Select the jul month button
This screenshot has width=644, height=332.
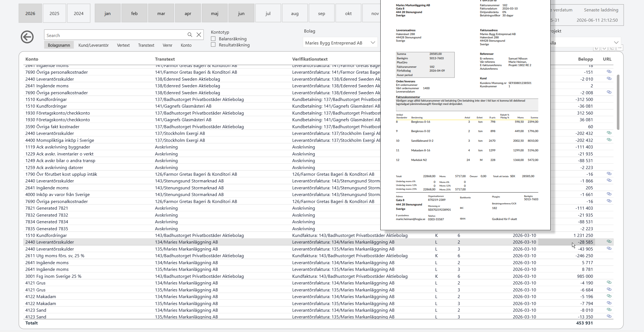point(268,13)
